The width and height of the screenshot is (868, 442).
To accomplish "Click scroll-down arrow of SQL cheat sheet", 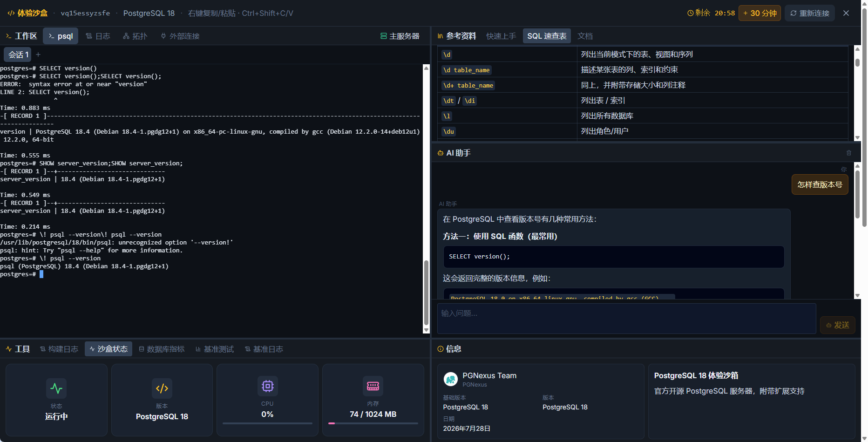I will click(x=857, y=138).
